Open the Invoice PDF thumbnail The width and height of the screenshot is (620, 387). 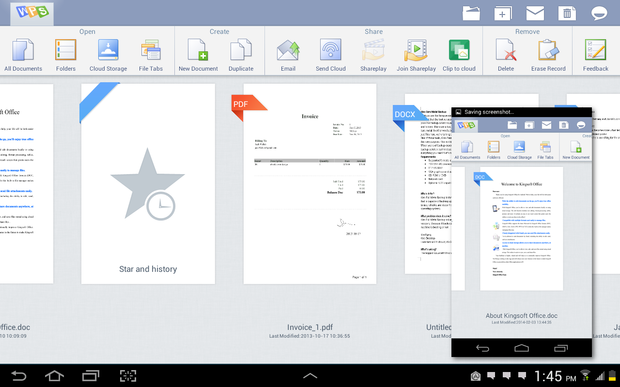(310, 183)
